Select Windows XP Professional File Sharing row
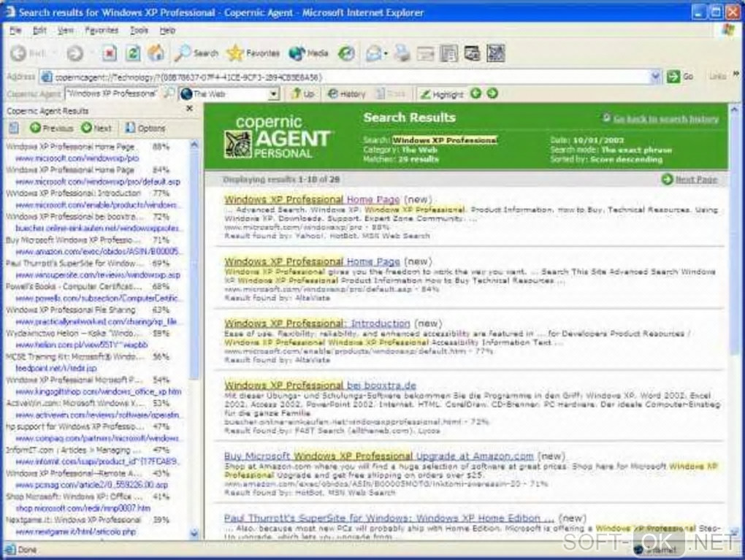This screenshot has width=745, height=560. pyautogui.click(x=88, y=310)
